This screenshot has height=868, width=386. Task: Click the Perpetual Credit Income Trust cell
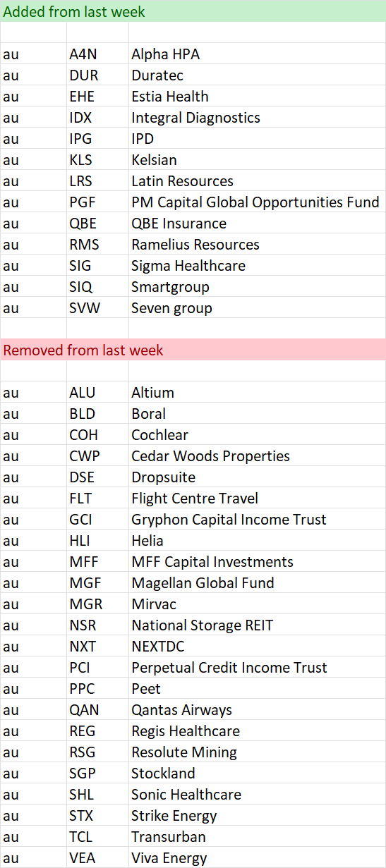click(x=257, y=667)
